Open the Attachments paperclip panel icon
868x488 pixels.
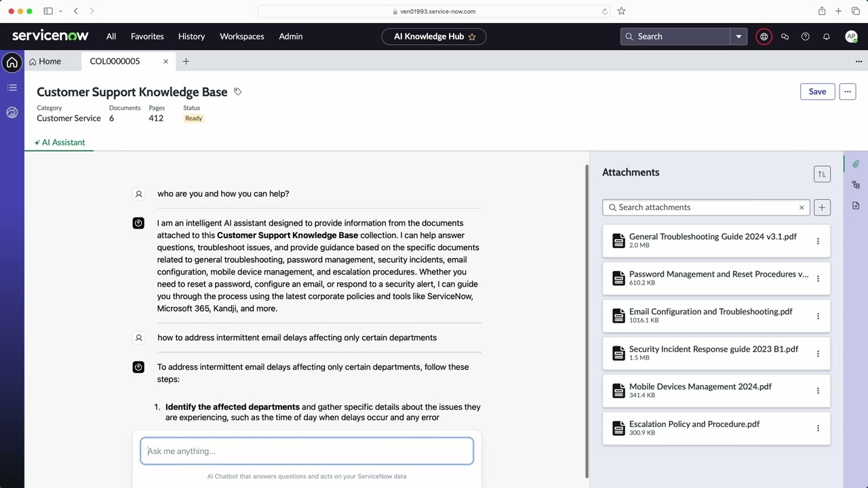[856, 163]
